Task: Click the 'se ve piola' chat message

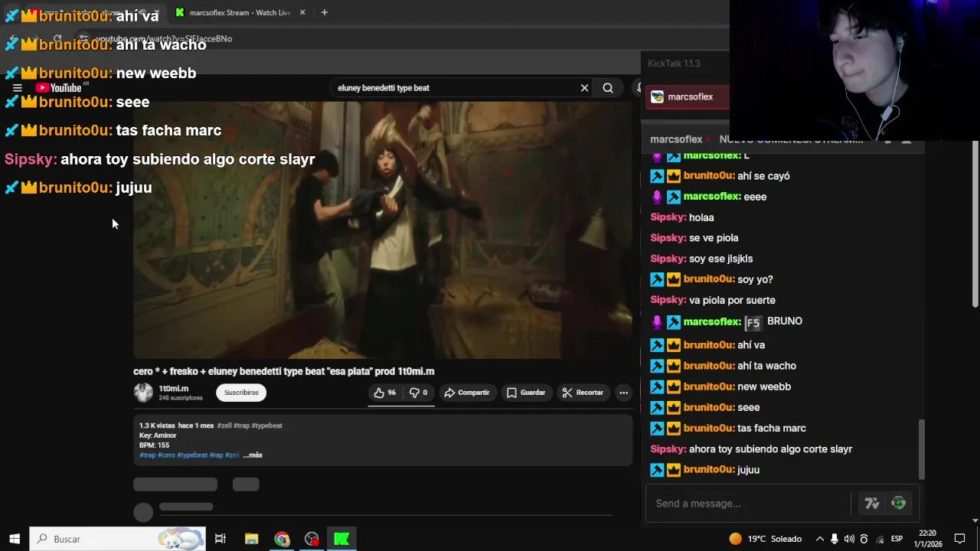Action: pyautogui.click(x=714, y=238)
